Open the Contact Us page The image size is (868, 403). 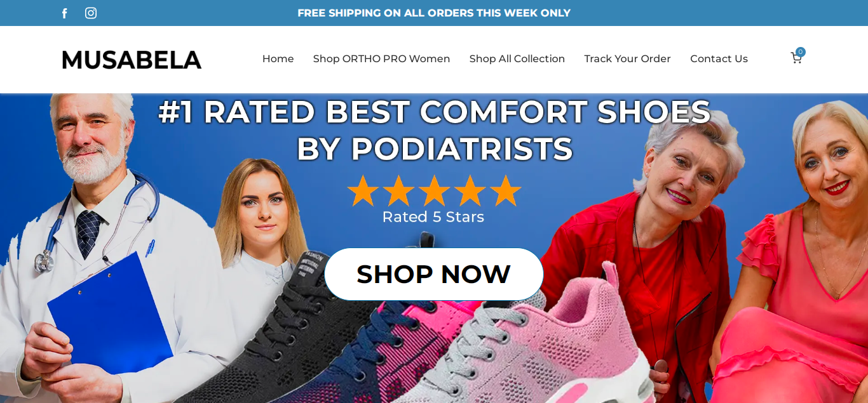(719, 59)
